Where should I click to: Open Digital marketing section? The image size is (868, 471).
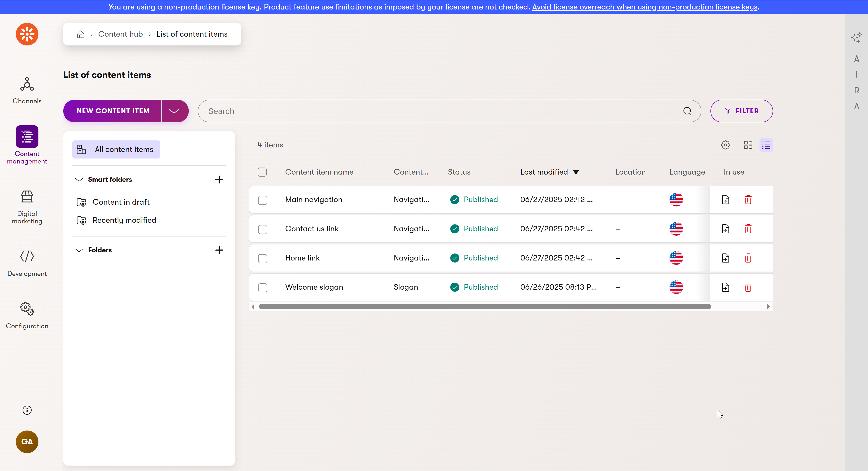27,207
